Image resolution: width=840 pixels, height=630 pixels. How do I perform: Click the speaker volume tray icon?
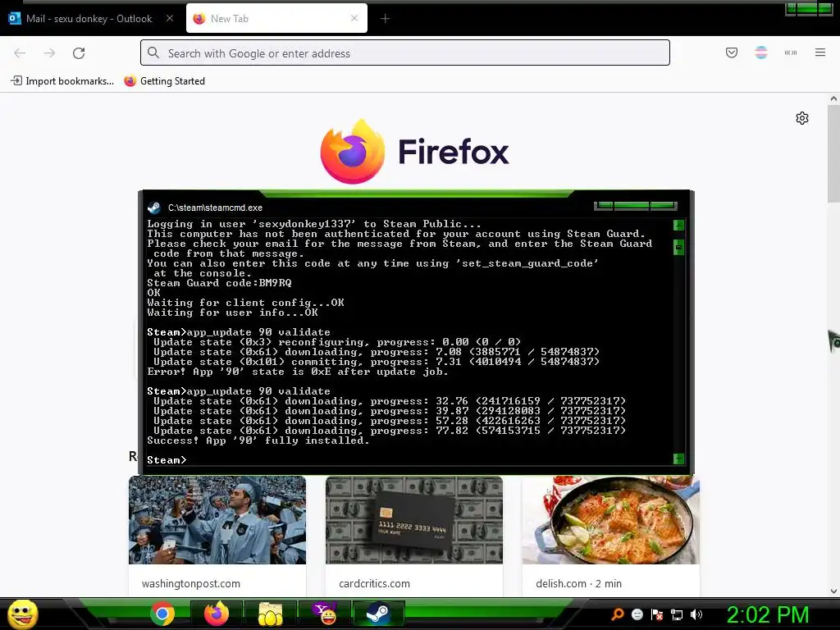696,614
